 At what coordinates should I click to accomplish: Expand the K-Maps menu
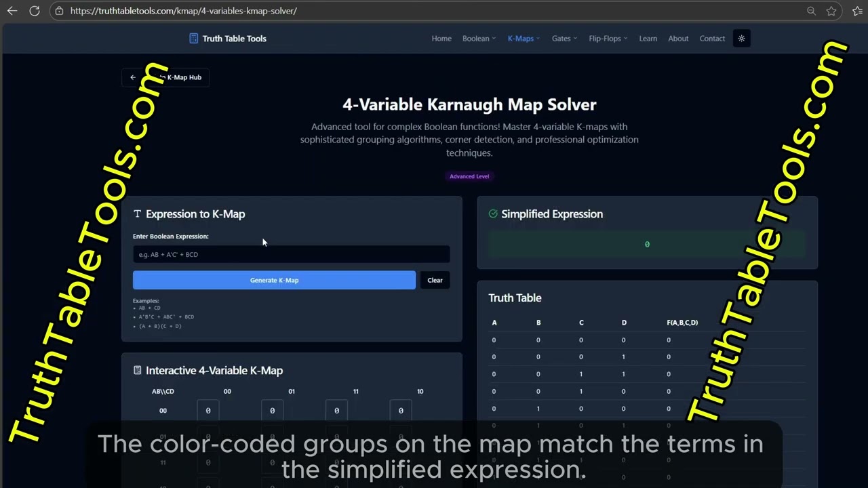pyautogui.click(x=524, y=39)
